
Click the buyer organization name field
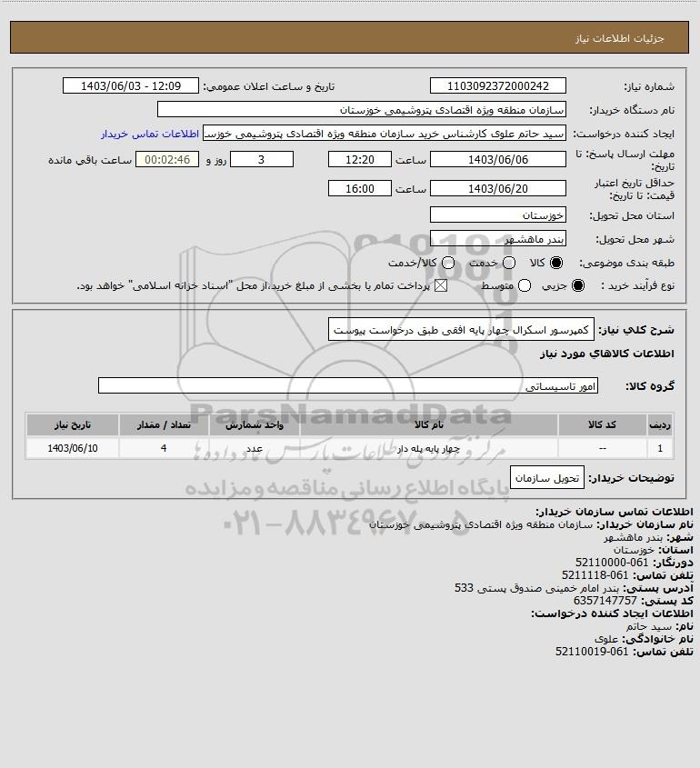pyautogui.click(x=362, y=110)
